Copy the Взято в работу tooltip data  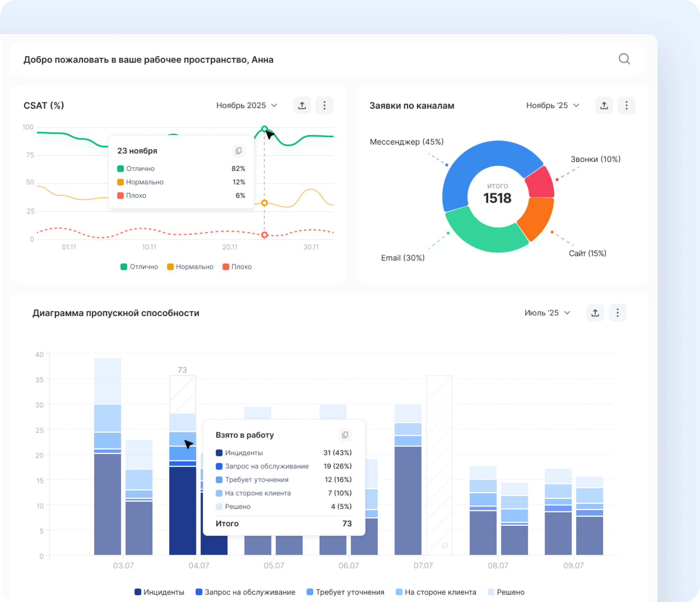345,435
